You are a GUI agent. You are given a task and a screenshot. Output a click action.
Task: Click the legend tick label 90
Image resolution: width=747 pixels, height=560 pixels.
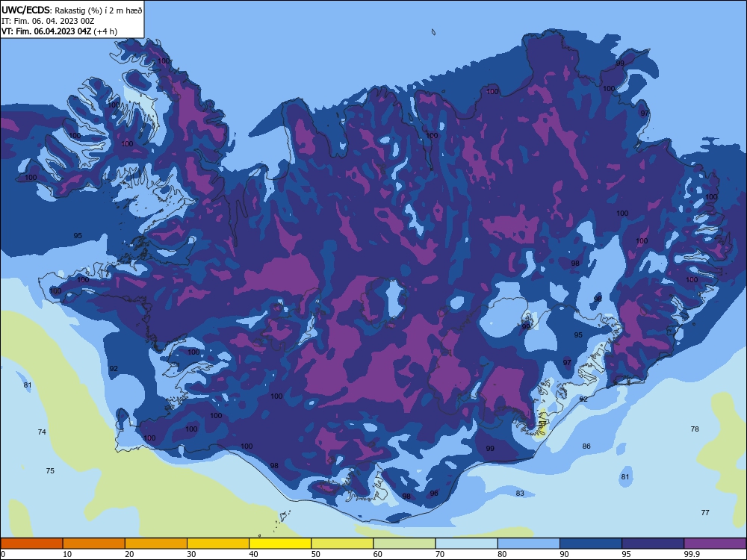coord(565,554)
